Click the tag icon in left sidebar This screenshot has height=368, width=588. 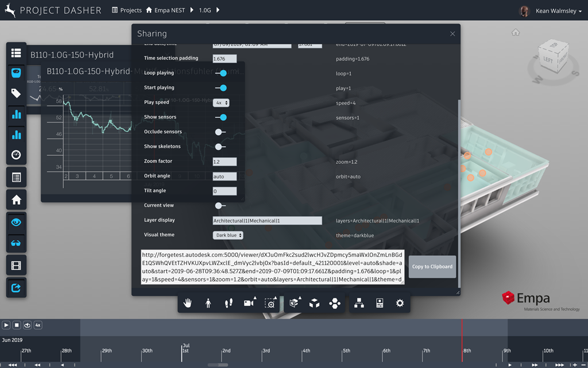16,94
